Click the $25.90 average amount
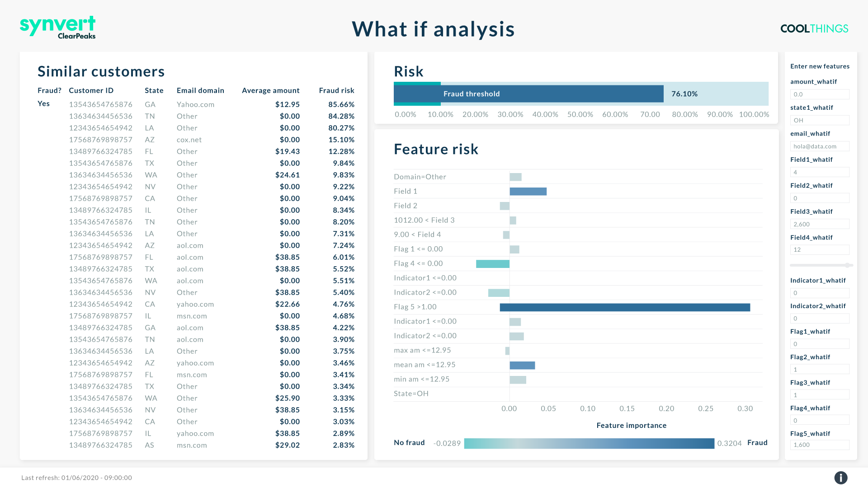This screenshot has width=868, height=488. click(x=288, y=398)
